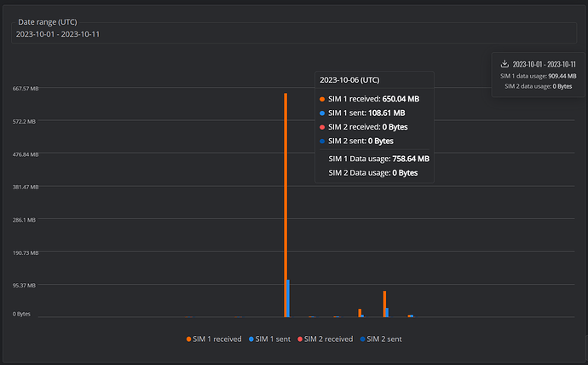Click the 2023-10-06 (UTC) tooltip header
588x365 pixels.
point(349,80)
